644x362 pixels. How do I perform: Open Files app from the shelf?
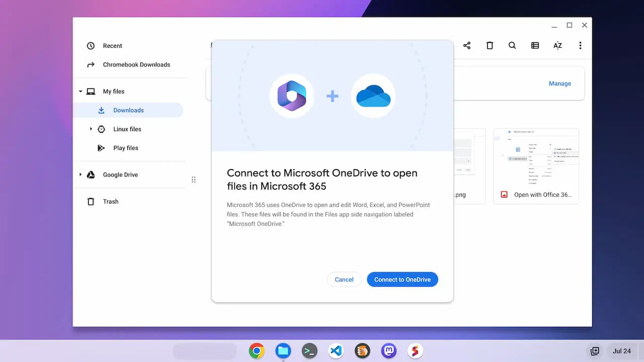click(283, 351)
